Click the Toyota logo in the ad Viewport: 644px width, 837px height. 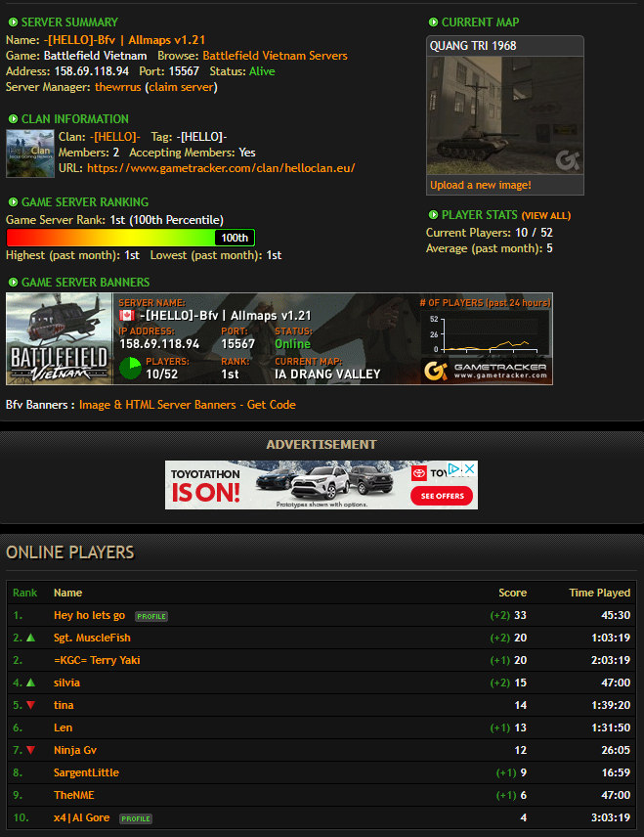click(419, 473)
